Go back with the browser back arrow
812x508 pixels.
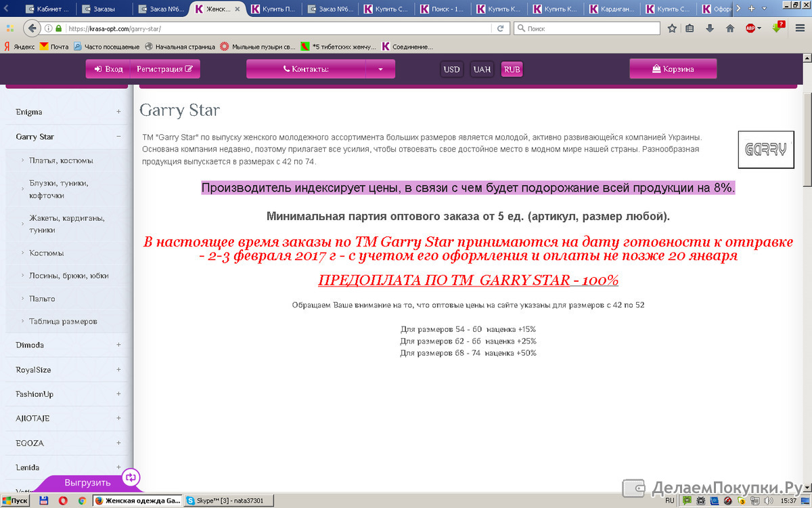pyautogui.click(x=31, y=28)
